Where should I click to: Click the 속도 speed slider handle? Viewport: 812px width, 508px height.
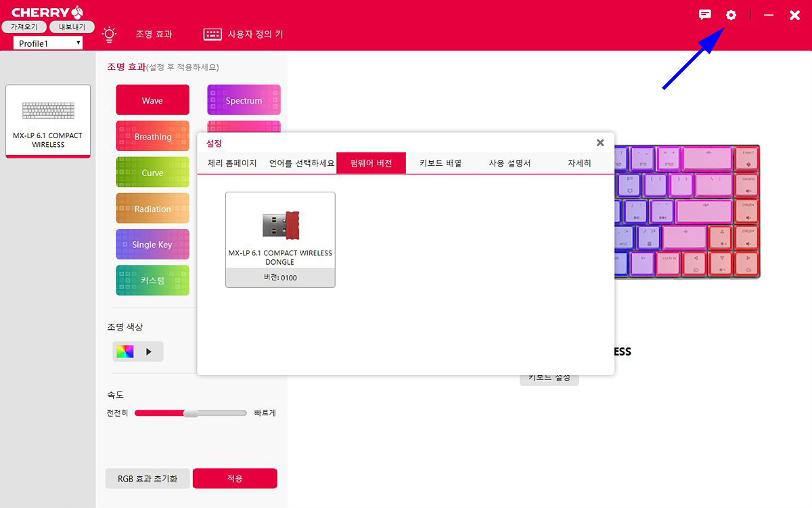191,413
